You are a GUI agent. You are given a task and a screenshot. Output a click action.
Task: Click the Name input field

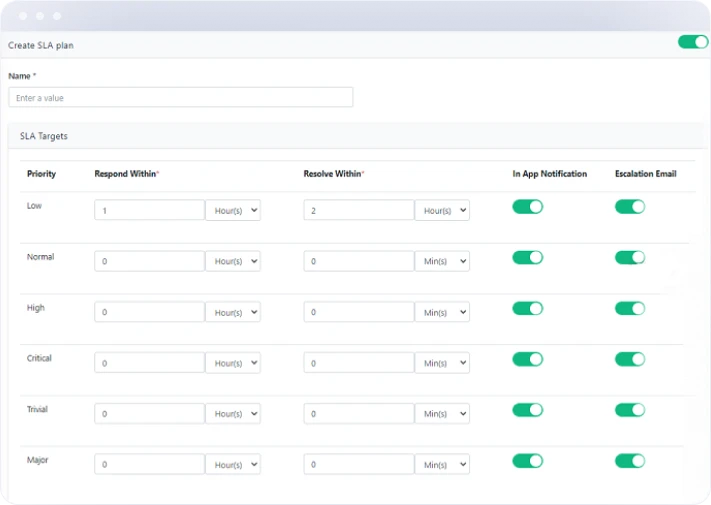pos(180,97)
